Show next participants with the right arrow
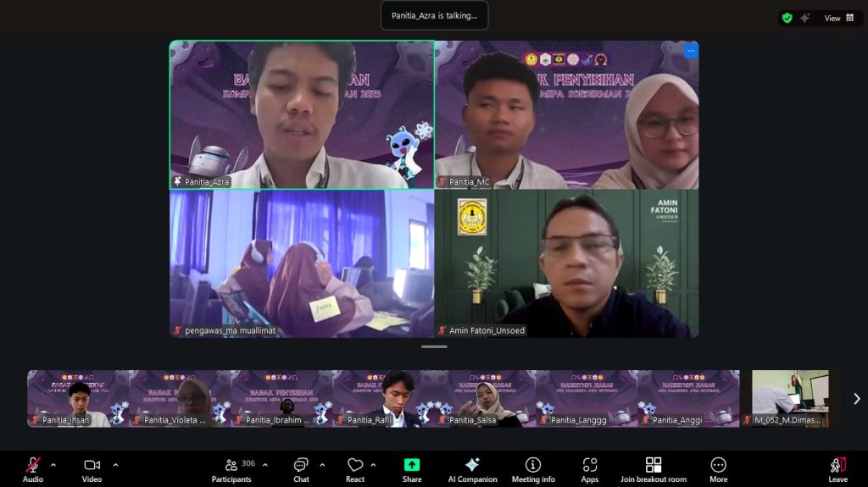 point(856,399)
